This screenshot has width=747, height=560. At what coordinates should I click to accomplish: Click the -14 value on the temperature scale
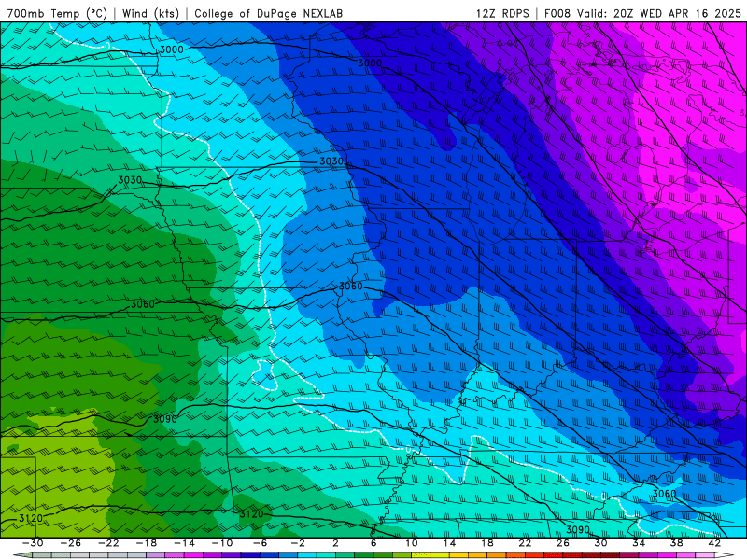click(184, 543)
